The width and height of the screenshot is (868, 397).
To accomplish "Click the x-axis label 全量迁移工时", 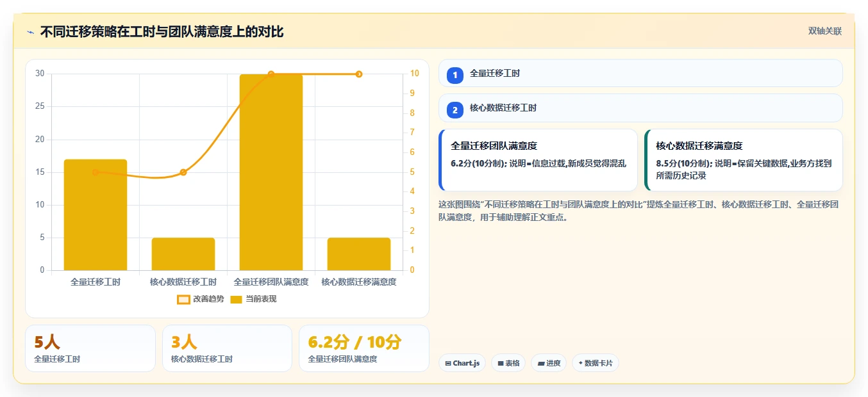I will [96, 282].
